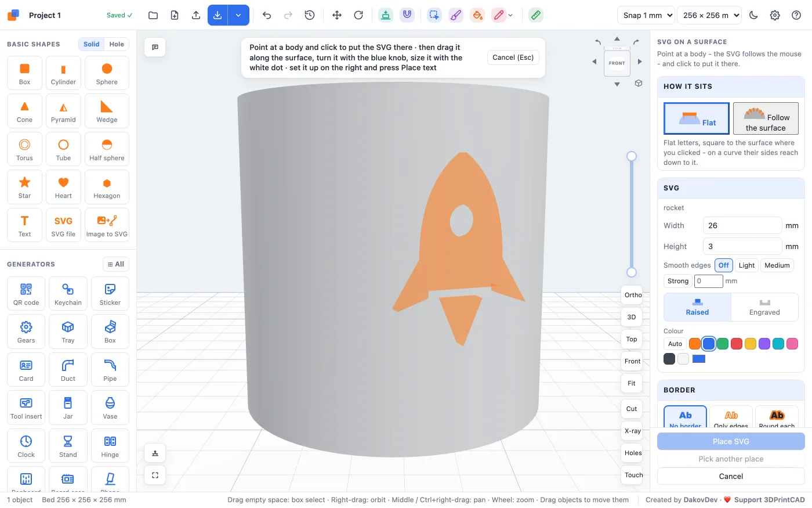Open the help question mark icon
Screen dimensions: 812x508
point(796,15)
